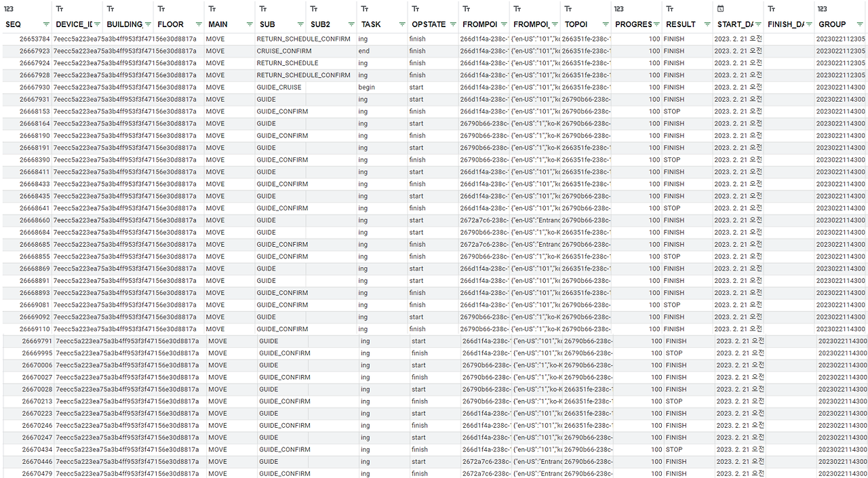The image size is (868, 478).
Task: Open the SUB column filter
Action: click(x=300, y=24)
